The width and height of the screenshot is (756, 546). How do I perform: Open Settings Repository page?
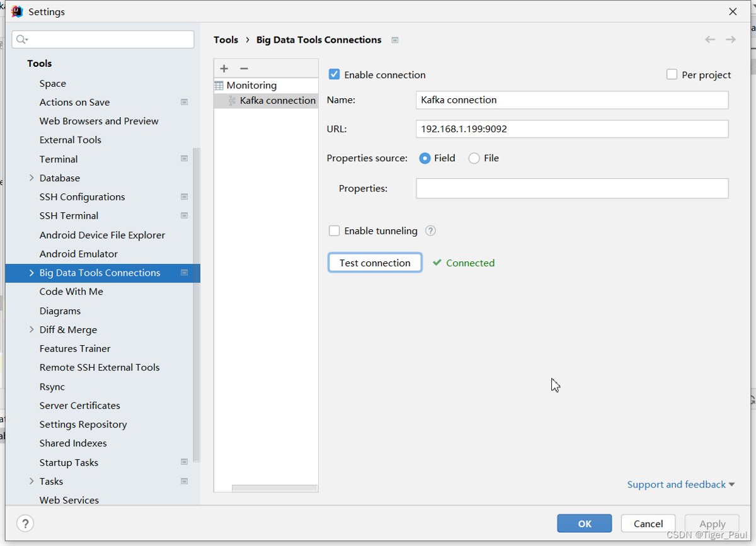click(x=83, y=424)
